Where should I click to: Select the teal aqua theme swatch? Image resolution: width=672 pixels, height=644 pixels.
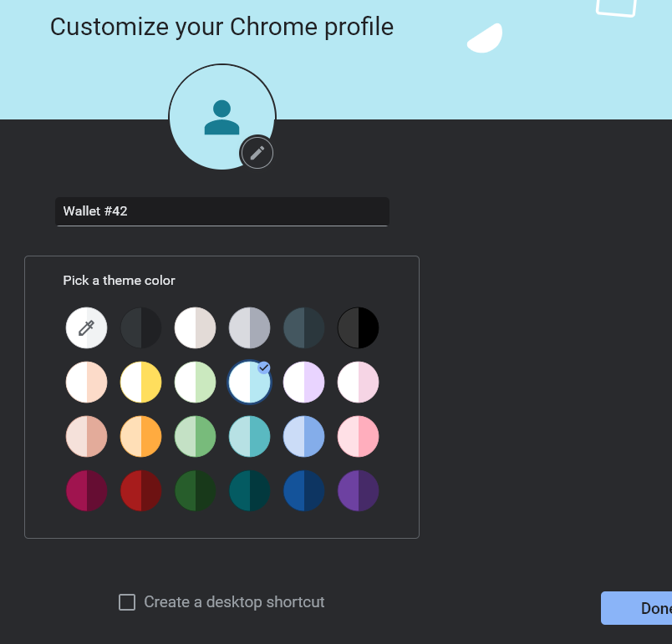(x=249, y=436)
